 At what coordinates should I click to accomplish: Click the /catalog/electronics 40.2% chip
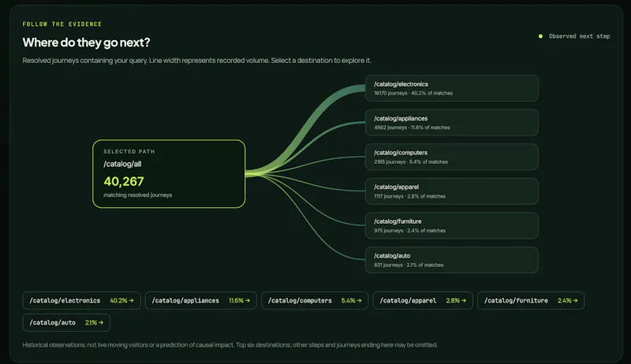click(82, 300)
